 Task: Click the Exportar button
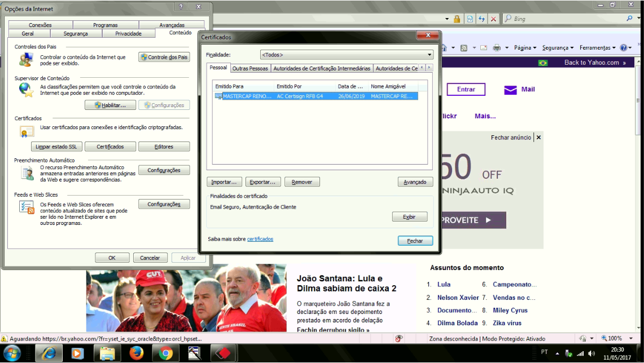pos(262,182)
